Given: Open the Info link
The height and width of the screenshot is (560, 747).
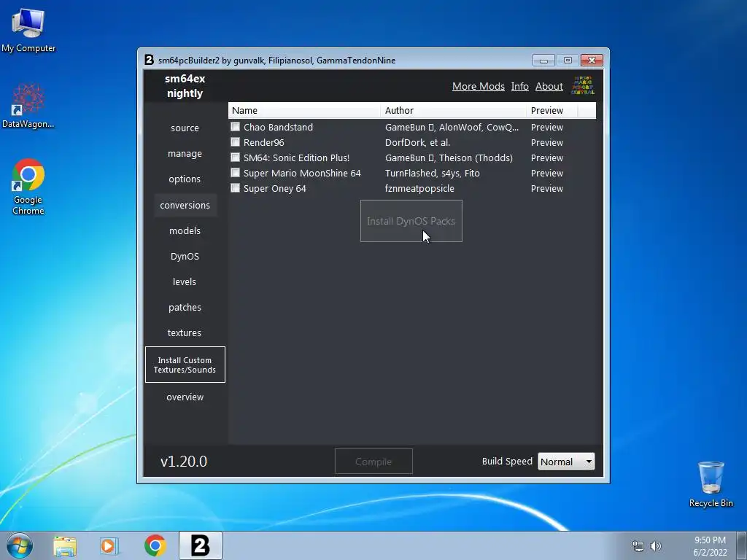Looking at the screenshot, I should 519,86.
